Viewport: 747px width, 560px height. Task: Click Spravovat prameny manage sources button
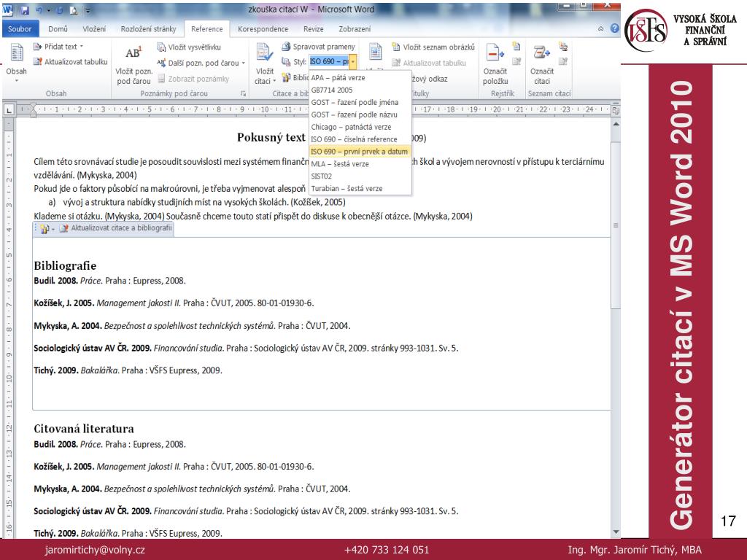[x=318, y=47]
